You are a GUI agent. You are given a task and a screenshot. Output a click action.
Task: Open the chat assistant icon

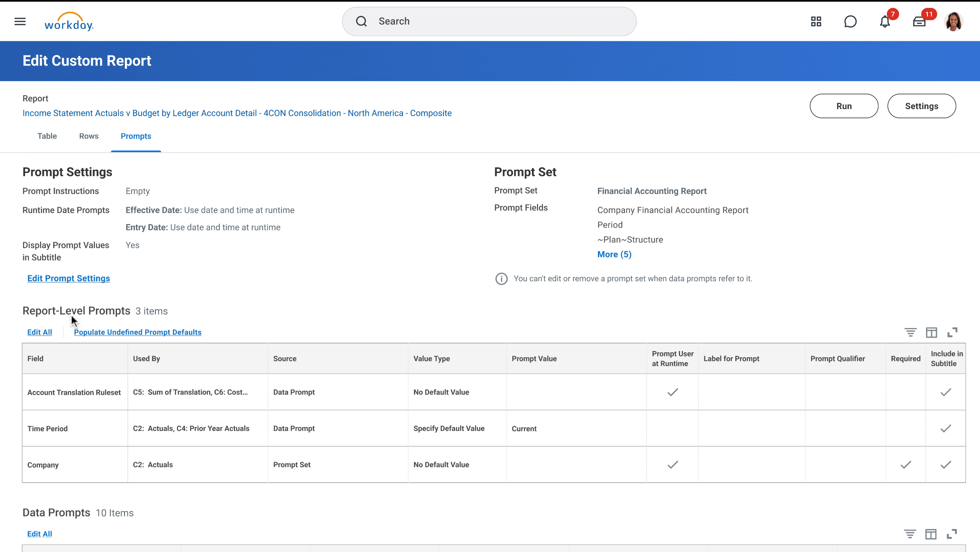[850, 21]
